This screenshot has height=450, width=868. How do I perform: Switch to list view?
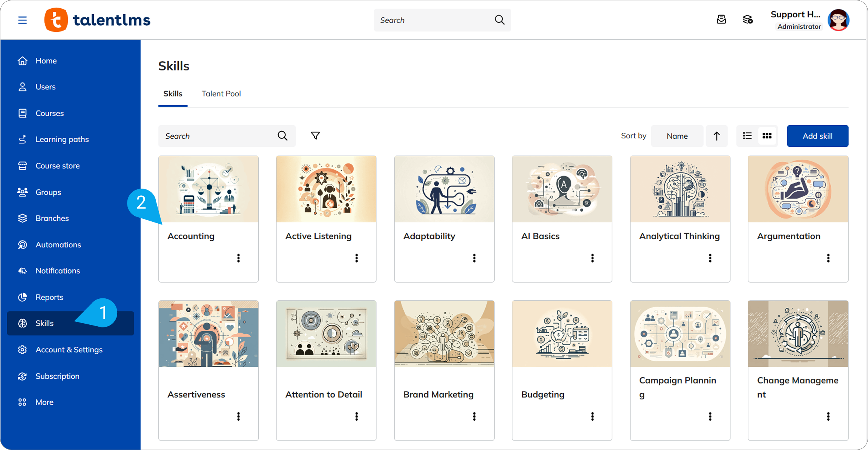click(x=747, y=136)
